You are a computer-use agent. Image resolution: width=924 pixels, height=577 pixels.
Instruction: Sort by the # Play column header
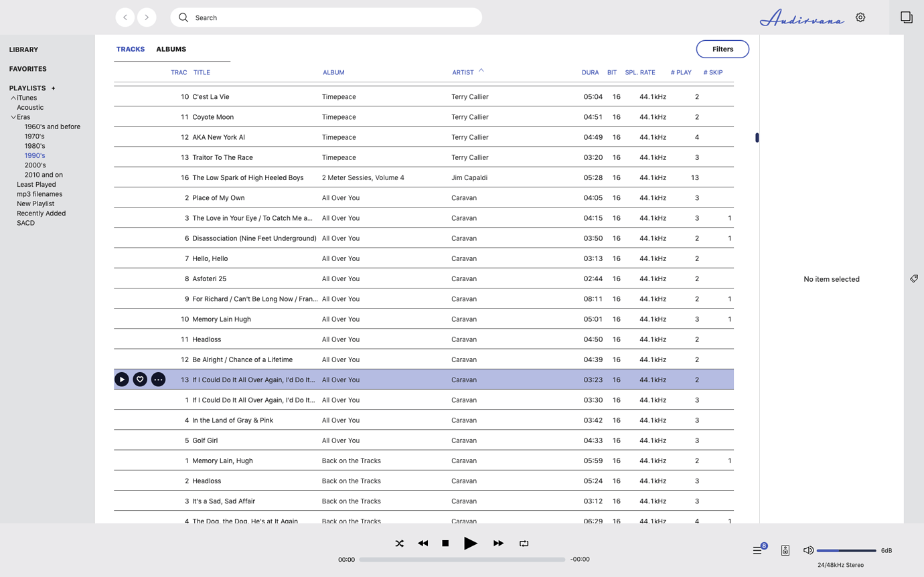(x=681, y=72)
